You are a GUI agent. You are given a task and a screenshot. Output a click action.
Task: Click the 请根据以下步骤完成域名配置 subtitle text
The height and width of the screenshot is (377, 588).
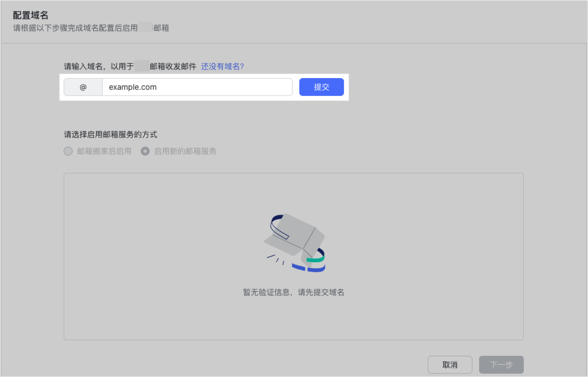(x=75, y=27)
